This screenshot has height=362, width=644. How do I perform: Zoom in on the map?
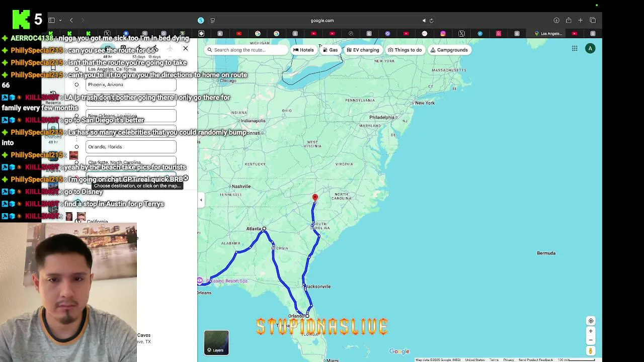[x=591, y=331]
